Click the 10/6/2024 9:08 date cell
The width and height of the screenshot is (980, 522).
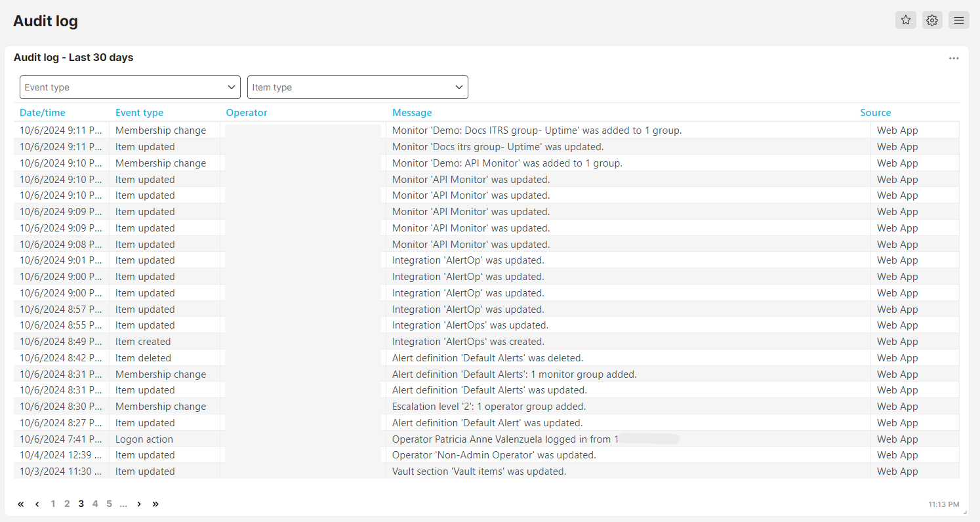60,245
